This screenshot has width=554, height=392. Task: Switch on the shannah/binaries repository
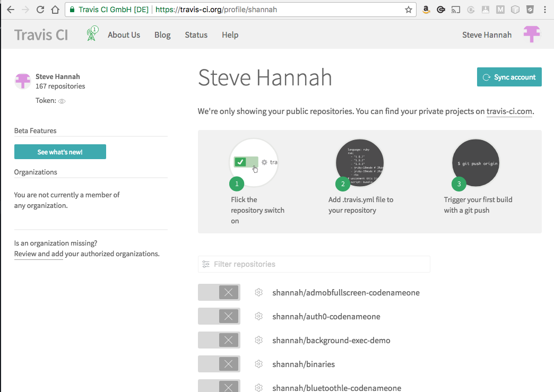[x=219, y=364]
